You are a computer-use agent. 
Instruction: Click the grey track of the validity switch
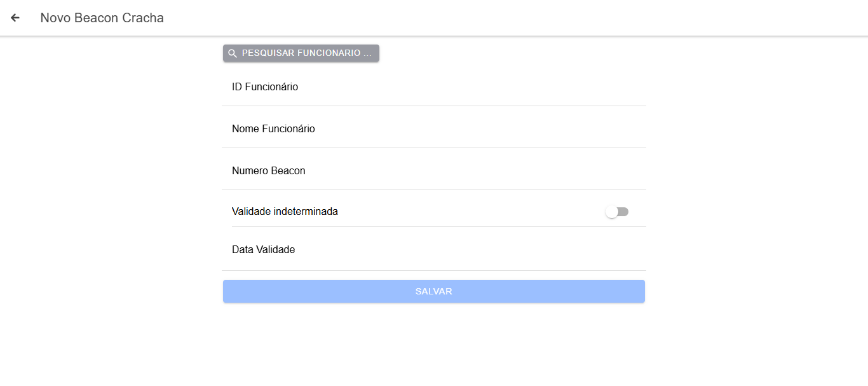pyautogui.click(x=624, y=212)
